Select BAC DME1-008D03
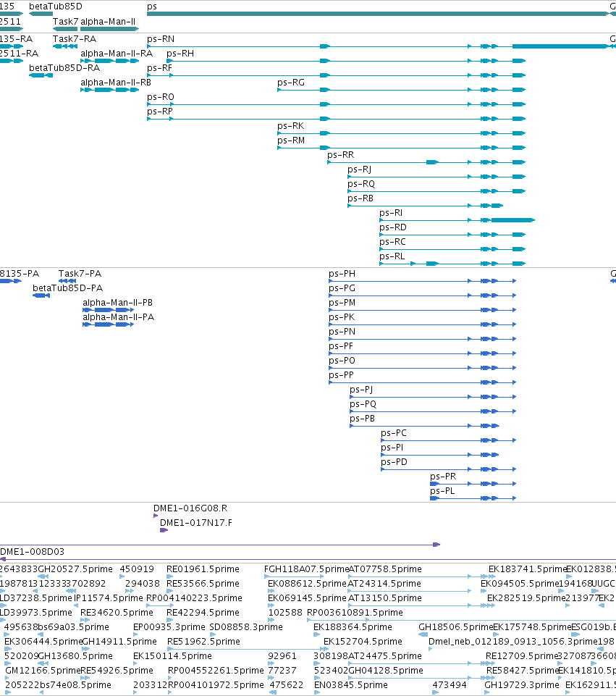This screenshot has height=696, width=616. [x=308, y=559]
